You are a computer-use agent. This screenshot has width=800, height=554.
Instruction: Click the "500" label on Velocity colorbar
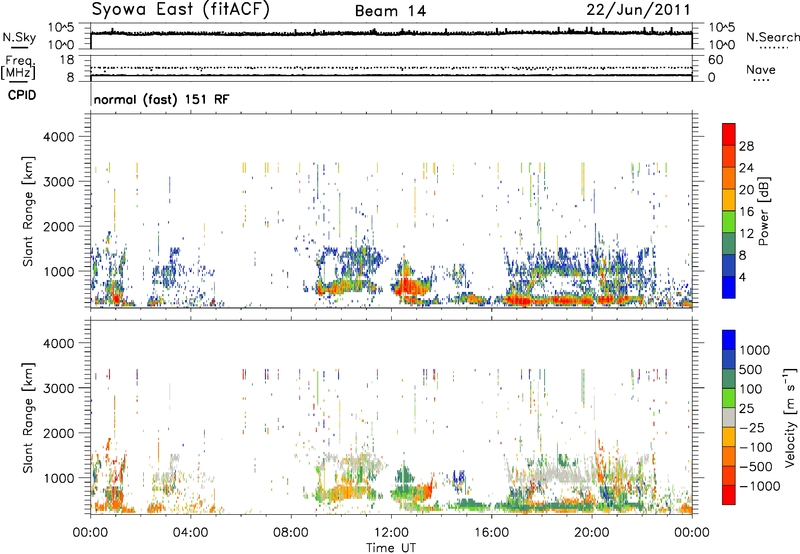(x=753, y=370)
